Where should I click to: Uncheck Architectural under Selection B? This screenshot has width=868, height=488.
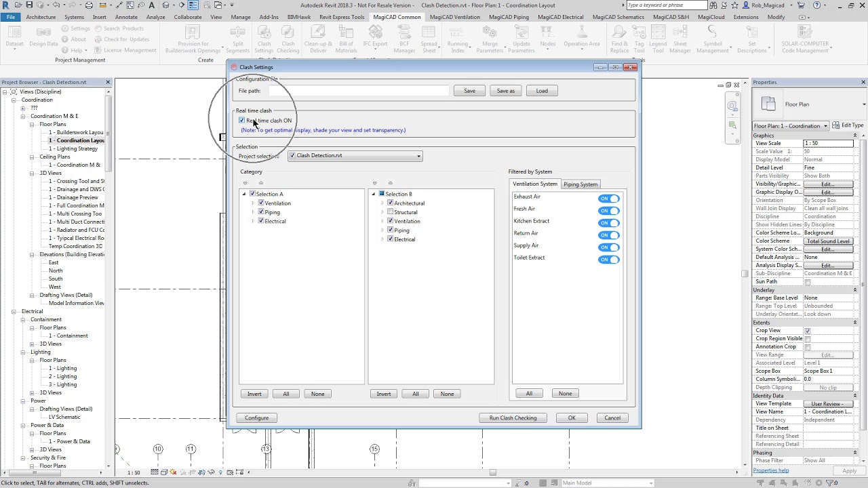pyautogui.click(x=391, y=203)
